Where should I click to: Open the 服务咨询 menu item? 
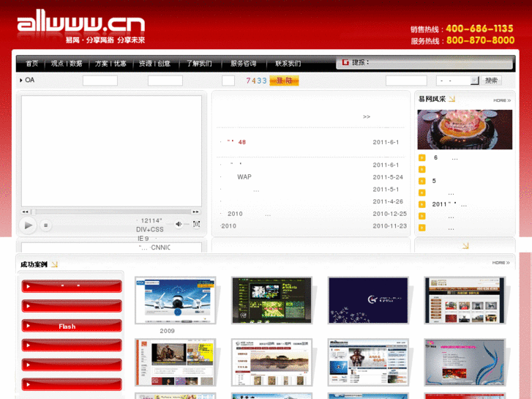[243, 64]
